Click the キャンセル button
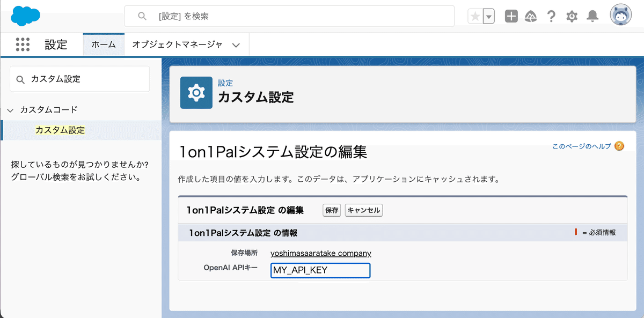Screen dimensions: 644x318 [x=364, y=210]
